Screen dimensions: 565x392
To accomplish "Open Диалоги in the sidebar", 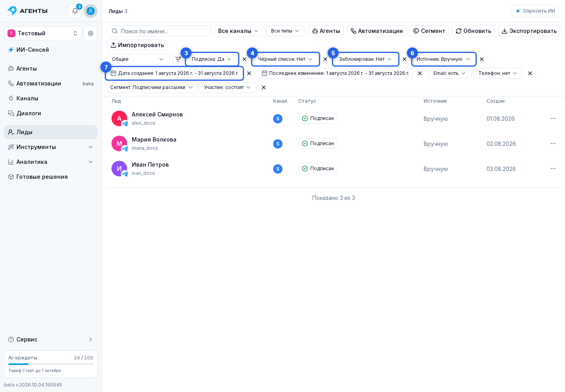I will tap(51, 113).
